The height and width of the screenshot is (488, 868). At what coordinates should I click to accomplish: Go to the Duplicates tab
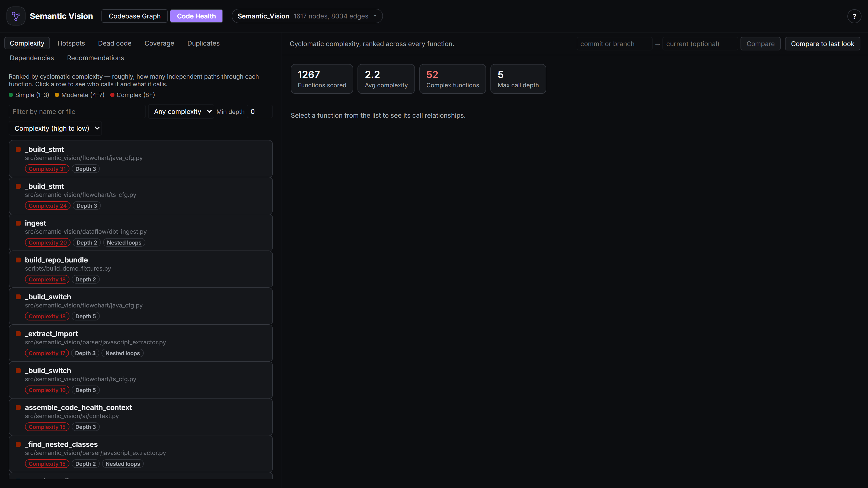(x=203, y=43)
